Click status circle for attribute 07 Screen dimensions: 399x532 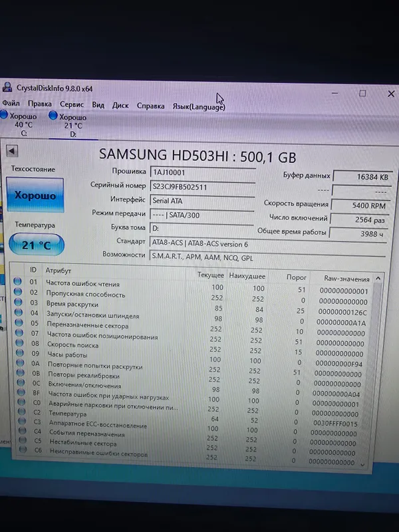click(x=19, y=332)
